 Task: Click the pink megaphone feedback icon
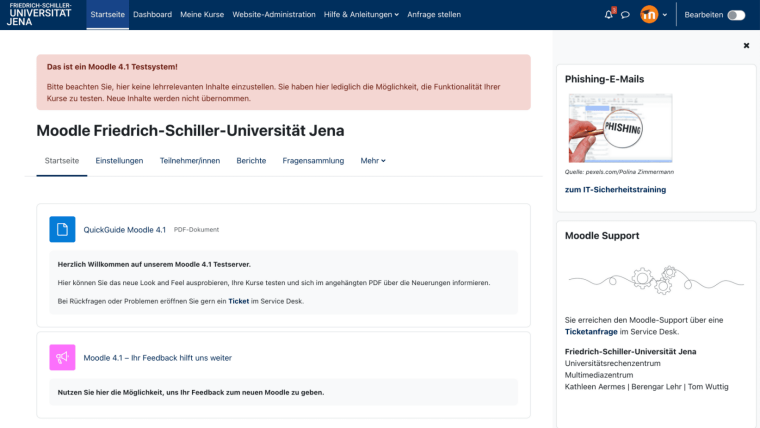pyautogui.click(x=62, y=357)
